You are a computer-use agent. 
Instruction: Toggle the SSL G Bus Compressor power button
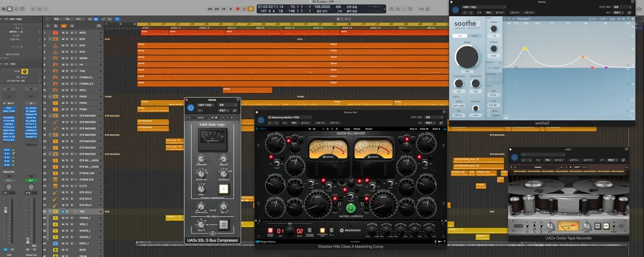[191, 107]
